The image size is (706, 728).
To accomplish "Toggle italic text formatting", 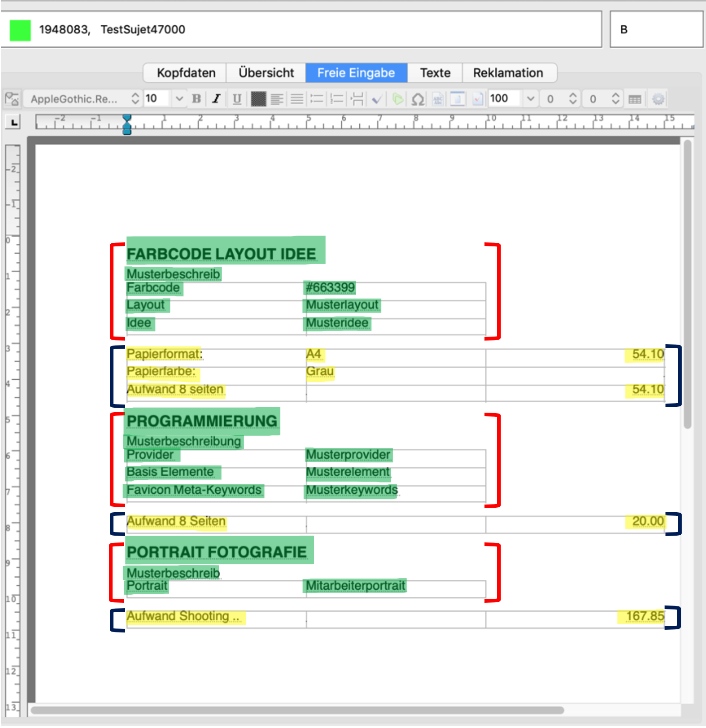I will 217,99.
